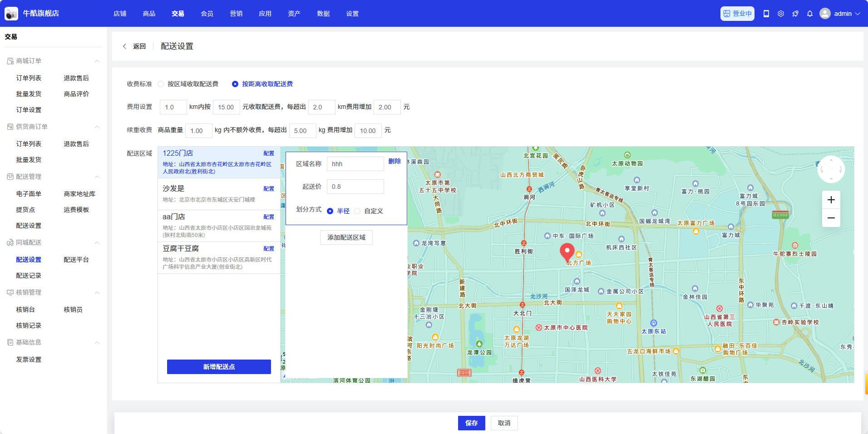Go to 配送平台 in sidebar
This screenshot has height=434, width=868.
[x=76, y=260]
